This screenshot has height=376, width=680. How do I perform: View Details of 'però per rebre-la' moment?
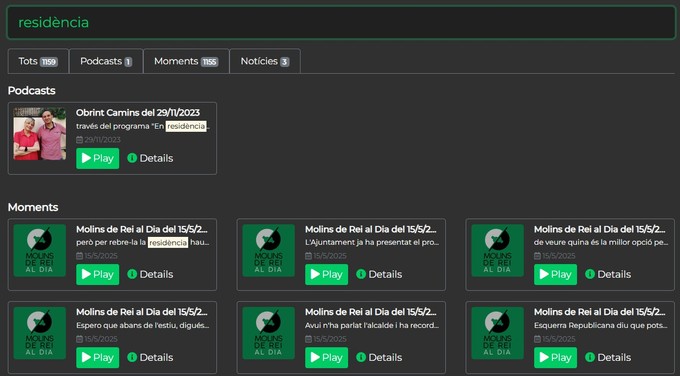coord(150,275)
